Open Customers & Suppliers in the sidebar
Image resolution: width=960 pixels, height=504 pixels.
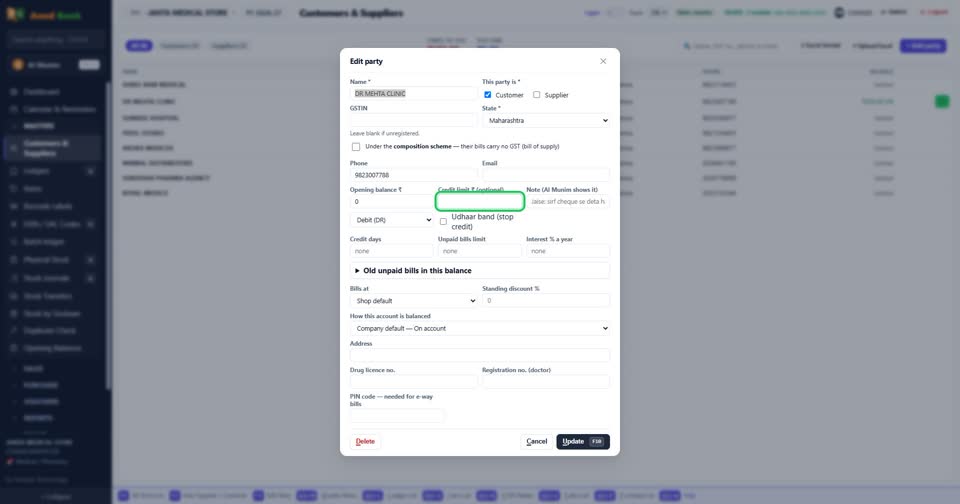pyautogui.click(x=52, y=148)
